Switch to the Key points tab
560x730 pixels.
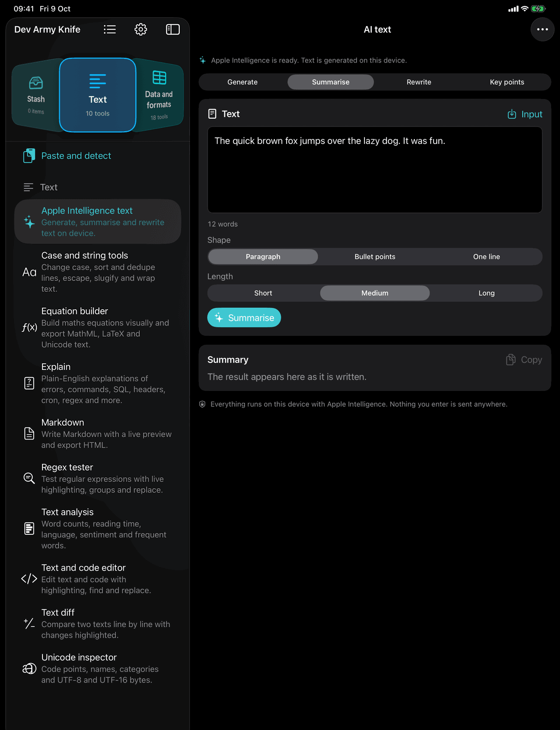coord(507,82)
